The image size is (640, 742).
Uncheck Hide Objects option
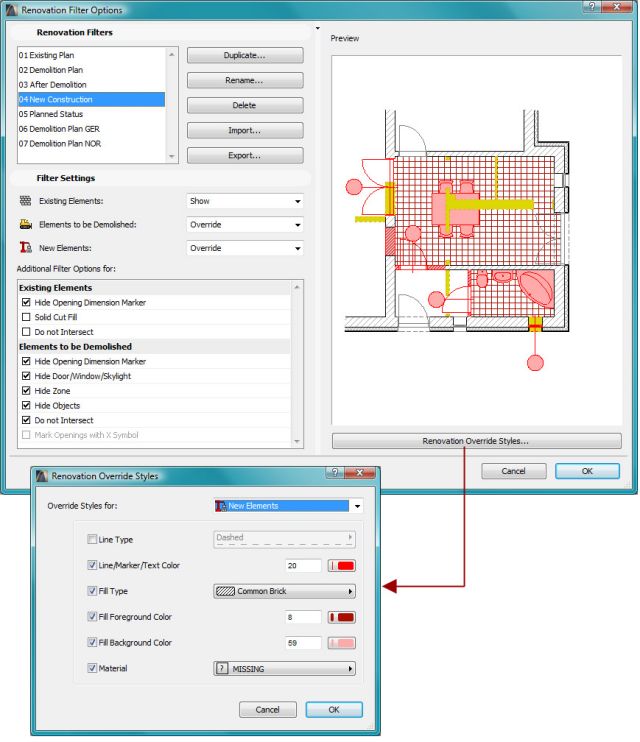pos(26,405)
